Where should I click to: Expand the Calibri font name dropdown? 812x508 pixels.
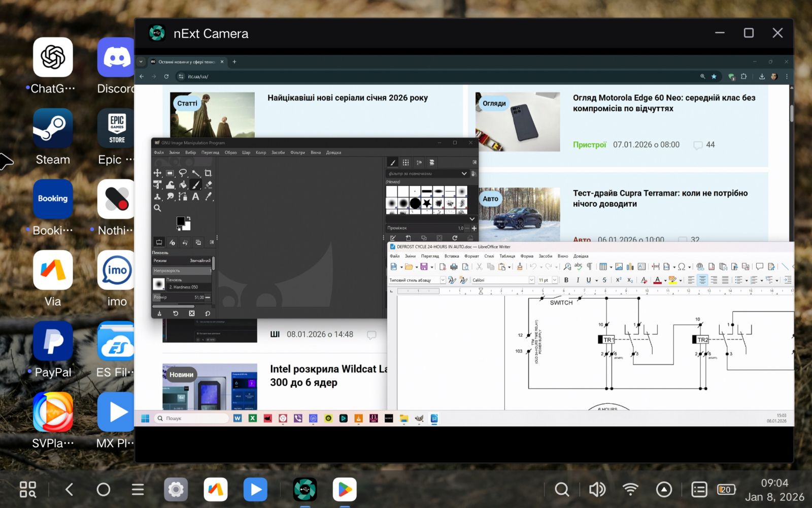pos(531,280)
